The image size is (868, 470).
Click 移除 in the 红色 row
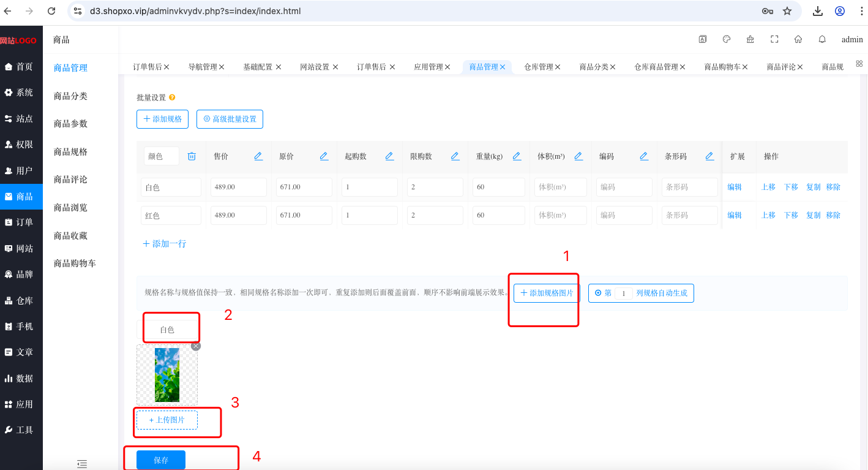pos(833,215)
